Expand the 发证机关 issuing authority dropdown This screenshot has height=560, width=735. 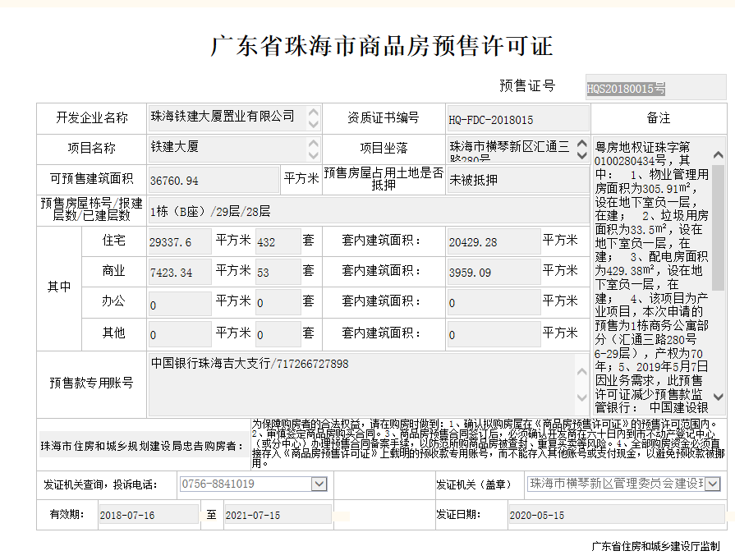click(713, 484)
